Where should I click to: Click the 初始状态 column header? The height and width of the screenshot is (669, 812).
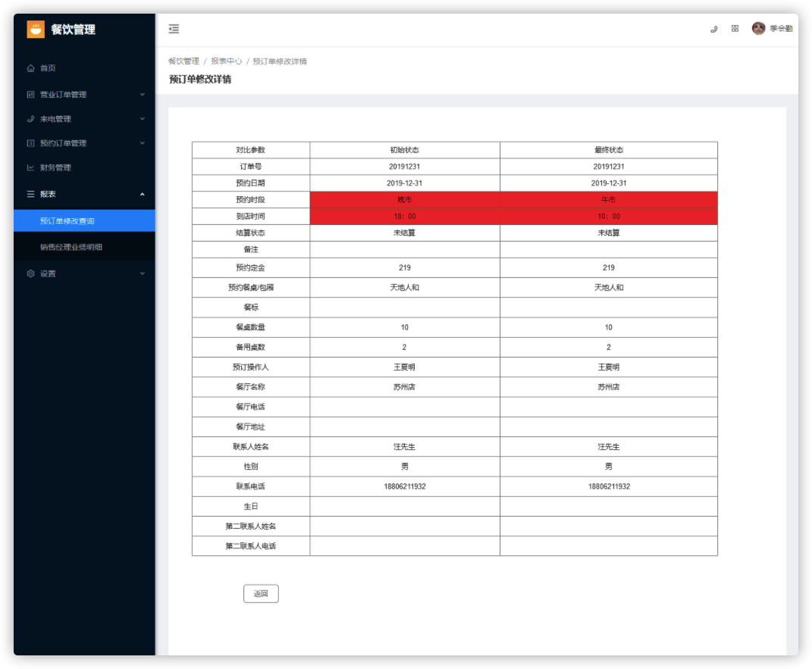[404, 149]
